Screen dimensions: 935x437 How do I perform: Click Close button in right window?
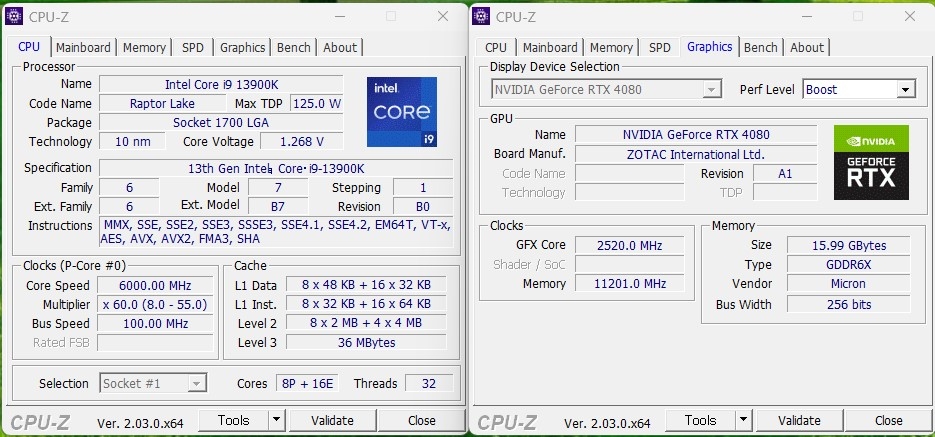pos(888,420)
